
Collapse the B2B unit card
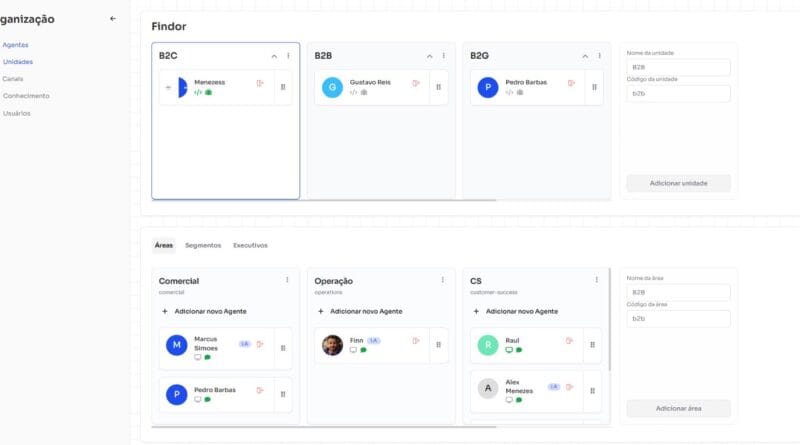point(430,56)
